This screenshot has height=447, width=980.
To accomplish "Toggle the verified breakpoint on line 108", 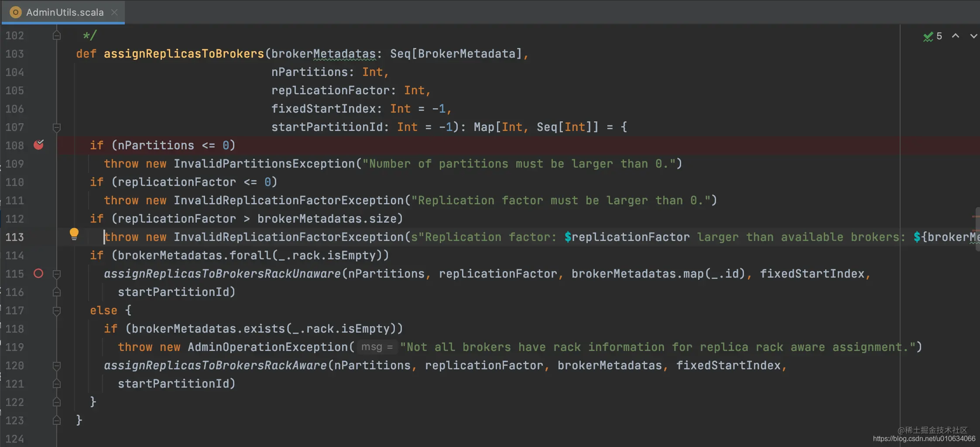I will click(39, 145).
